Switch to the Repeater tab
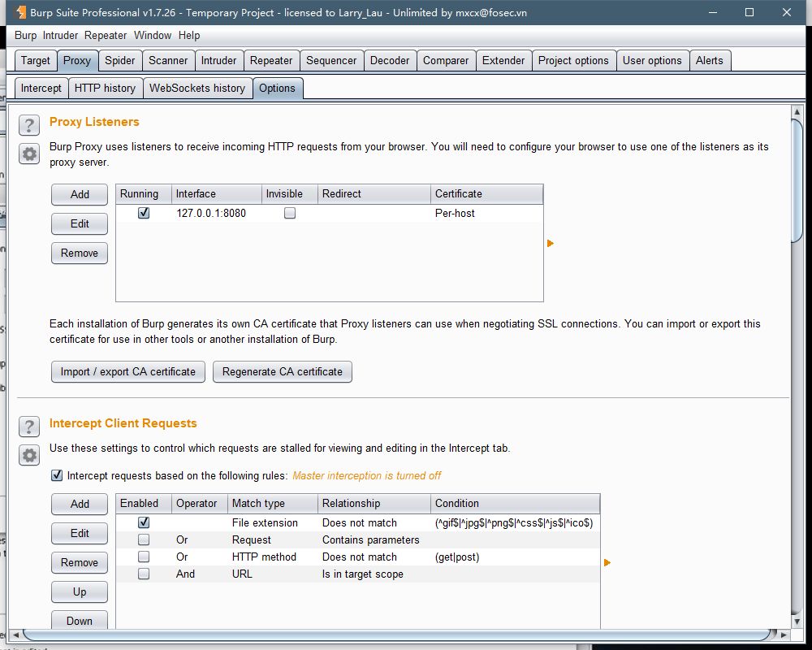 (x=271, y=60)
